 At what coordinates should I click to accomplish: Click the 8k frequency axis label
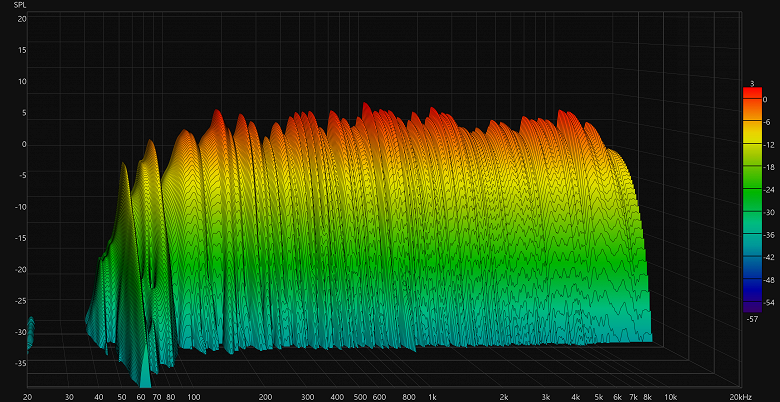[x=648, y=397]
